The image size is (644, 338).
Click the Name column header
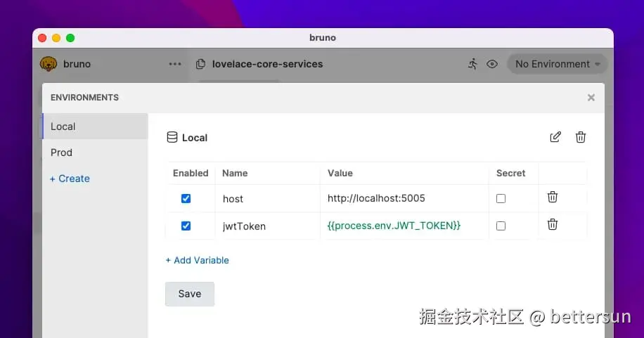point(235,174)
